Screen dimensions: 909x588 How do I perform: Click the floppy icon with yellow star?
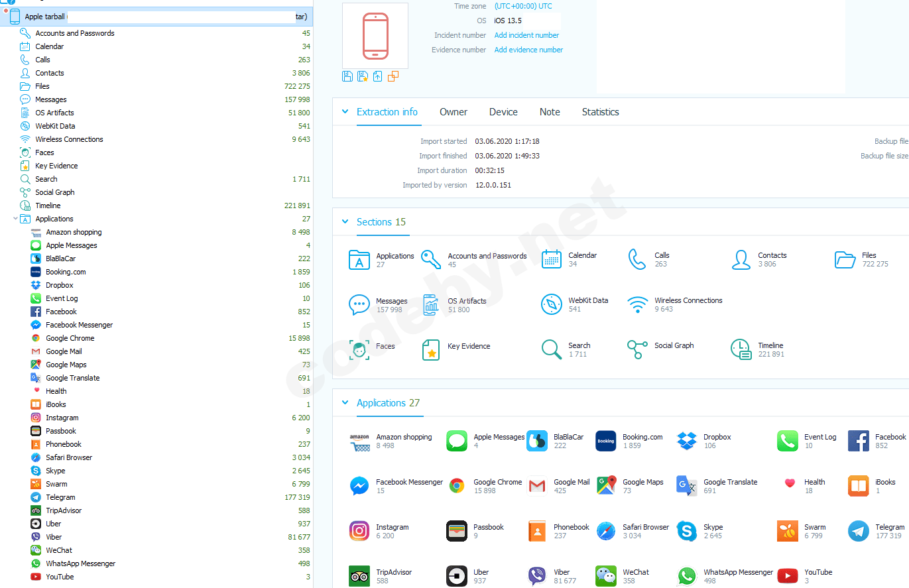[363, 76]
